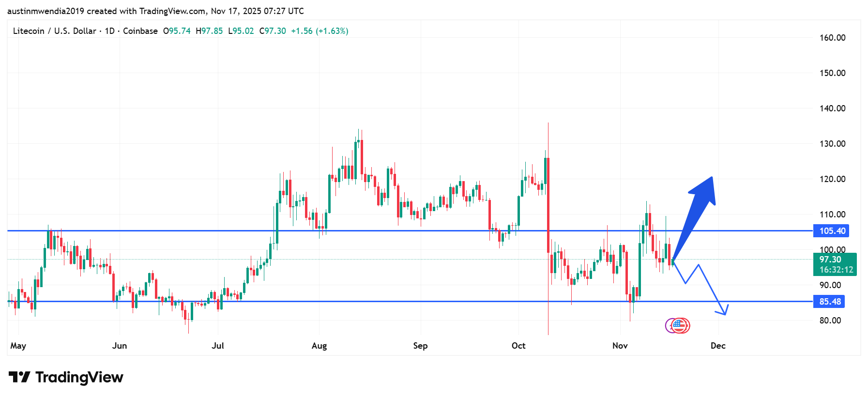
Task: Click the TradingView wordmark text
Action: click(79, 377)
